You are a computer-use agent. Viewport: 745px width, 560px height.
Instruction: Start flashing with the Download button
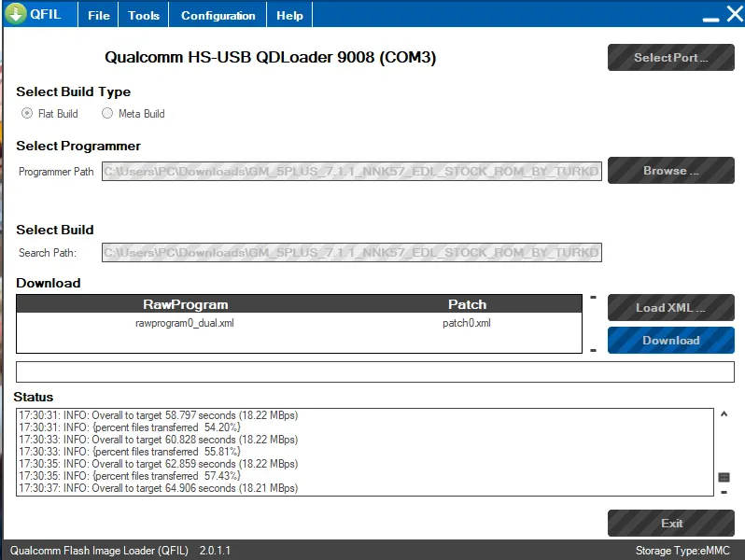671,340
